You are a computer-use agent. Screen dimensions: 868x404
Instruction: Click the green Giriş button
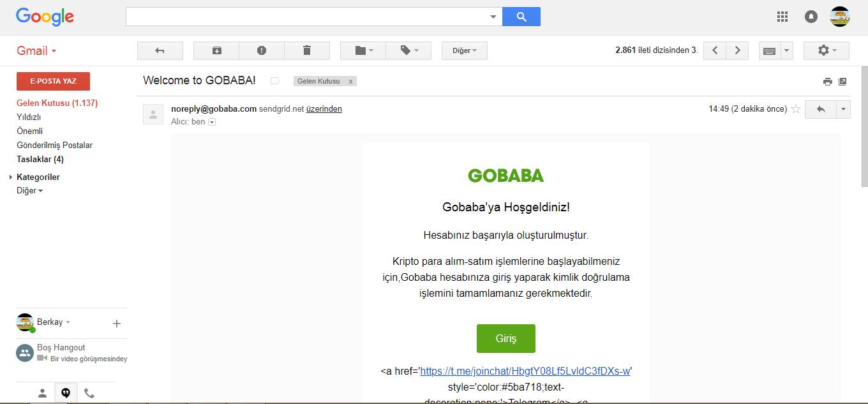click(505, 338)
